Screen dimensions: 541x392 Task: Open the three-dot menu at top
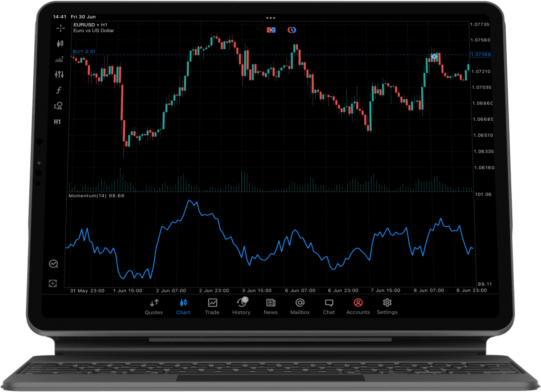point(270,18)
